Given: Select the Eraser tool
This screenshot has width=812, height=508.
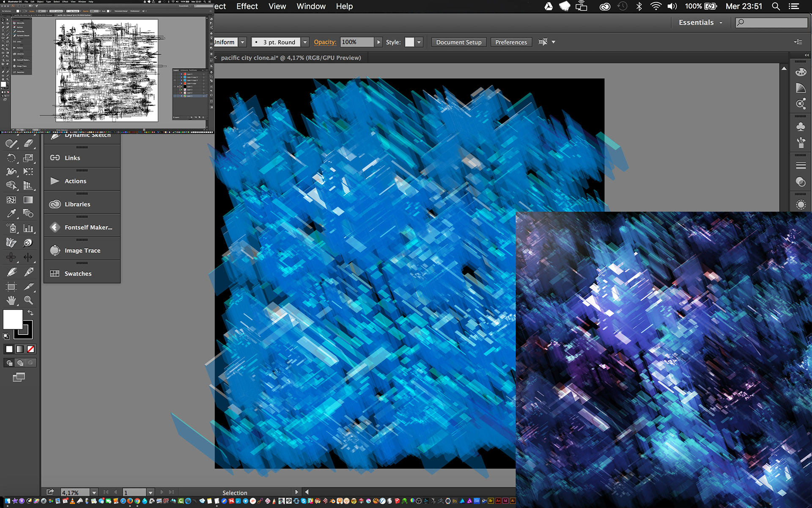Looking at the screenshot, I should click(28, 144).
